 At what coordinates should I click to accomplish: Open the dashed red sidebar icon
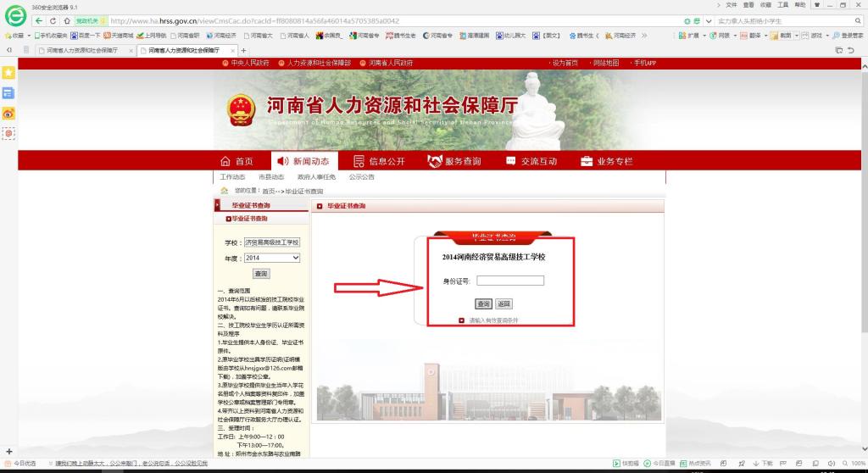(x=8, y=133)
